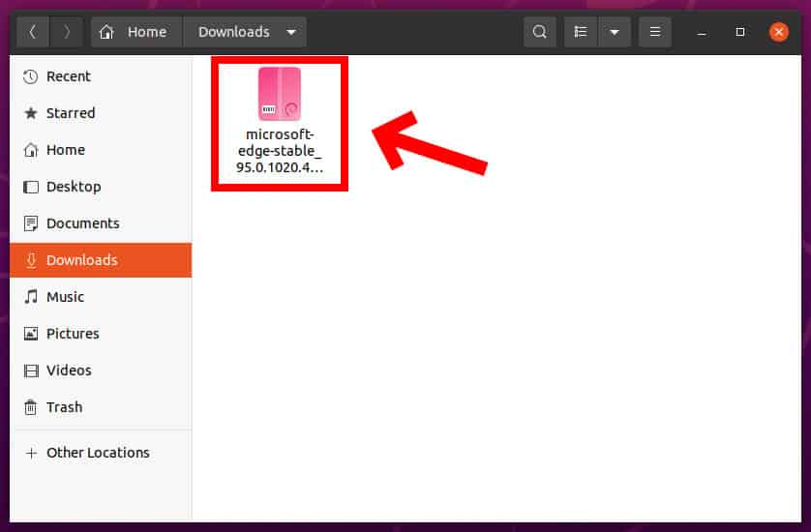Select Videos in the sidebar

point(101,370)
